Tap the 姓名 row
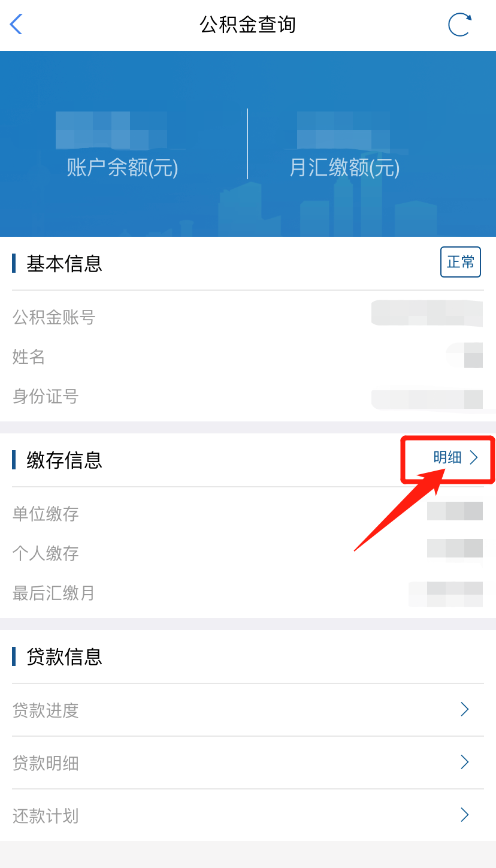Viewport: 496px width, 868px height. click(x=248, y=357)
